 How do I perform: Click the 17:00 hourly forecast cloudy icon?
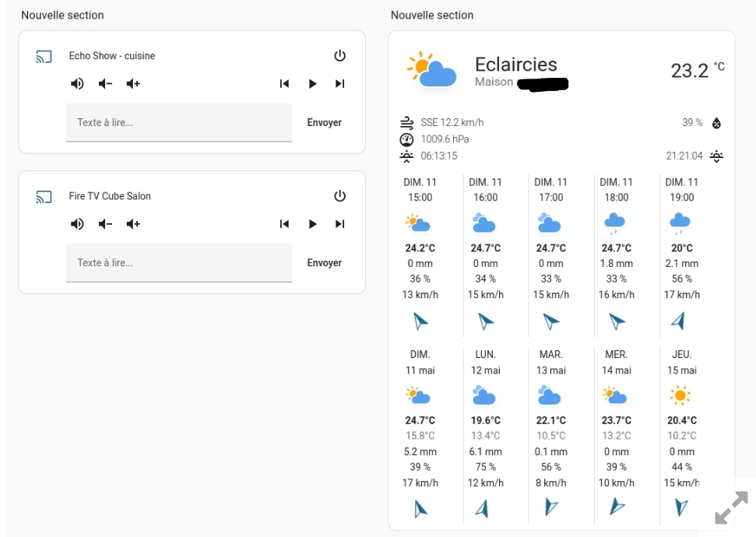tap(549, 223)
